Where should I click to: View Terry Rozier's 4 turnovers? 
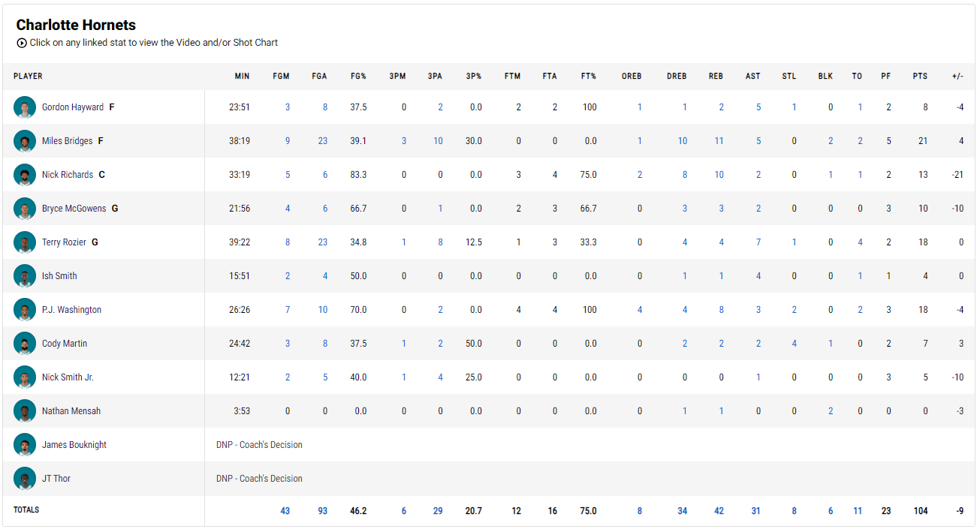click(x=861, y=242)
